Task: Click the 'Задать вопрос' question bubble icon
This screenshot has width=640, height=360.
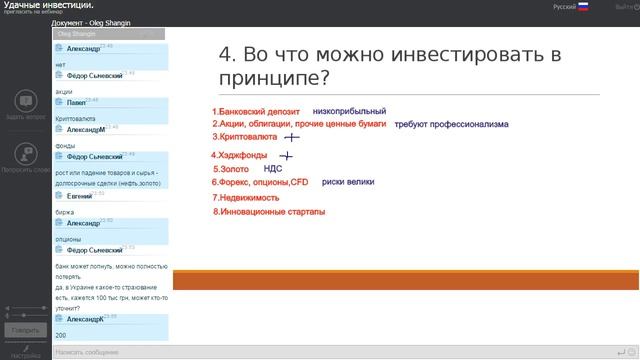Action: tap(26, 101)
